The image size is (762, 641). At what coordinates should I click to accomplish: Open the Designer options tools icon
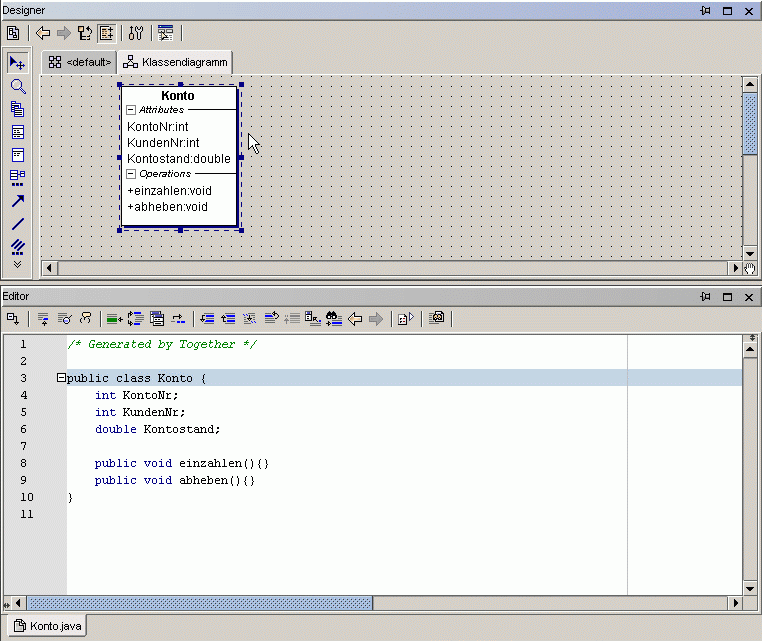click(136, 33)
